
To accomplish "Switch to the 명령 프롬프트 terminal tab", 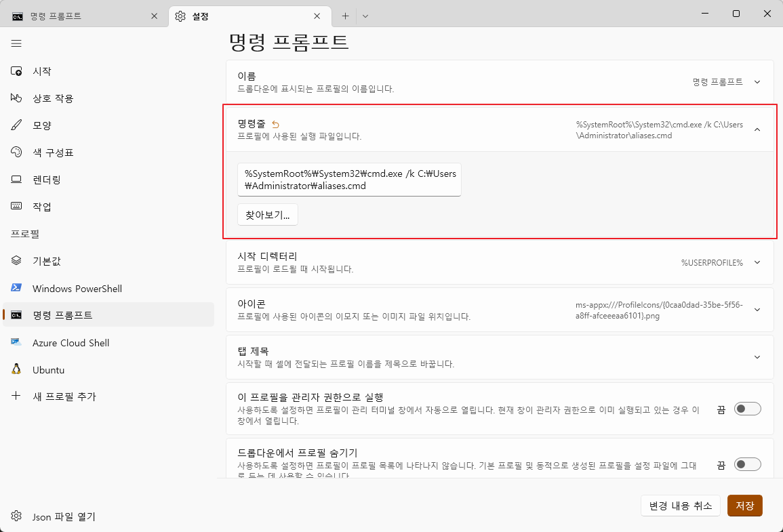I will (81, 15).
